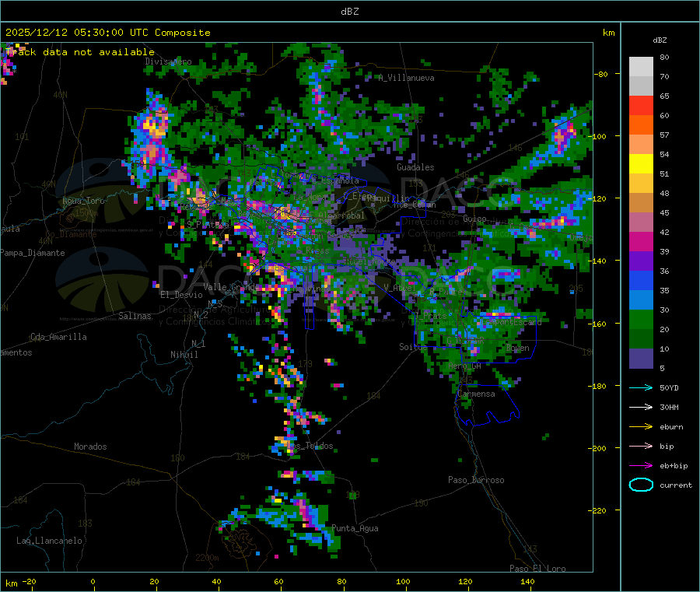Screen dimensions: 700x592
Task: Click the 65 dBZ red color swatch
Action: [x=641, y=105]
